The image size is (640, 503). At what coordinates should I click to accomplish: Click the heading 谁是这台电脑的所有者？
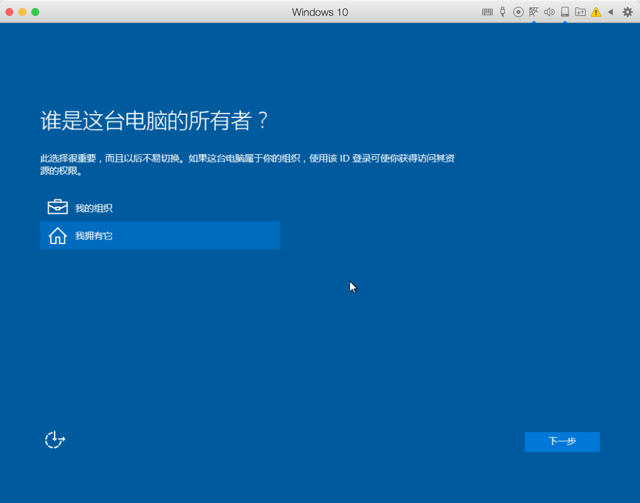coord(154,120)
